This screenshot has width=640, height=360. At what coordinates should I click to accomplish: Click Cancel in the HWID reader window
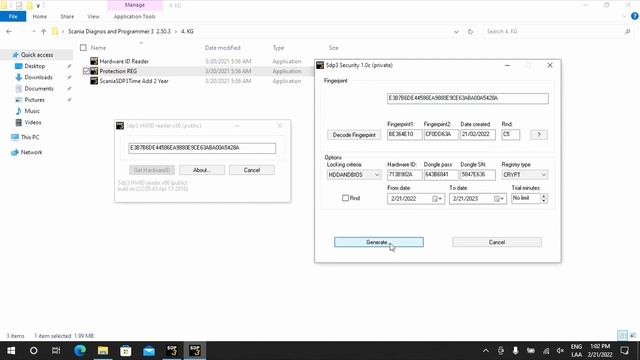[252, 170]
